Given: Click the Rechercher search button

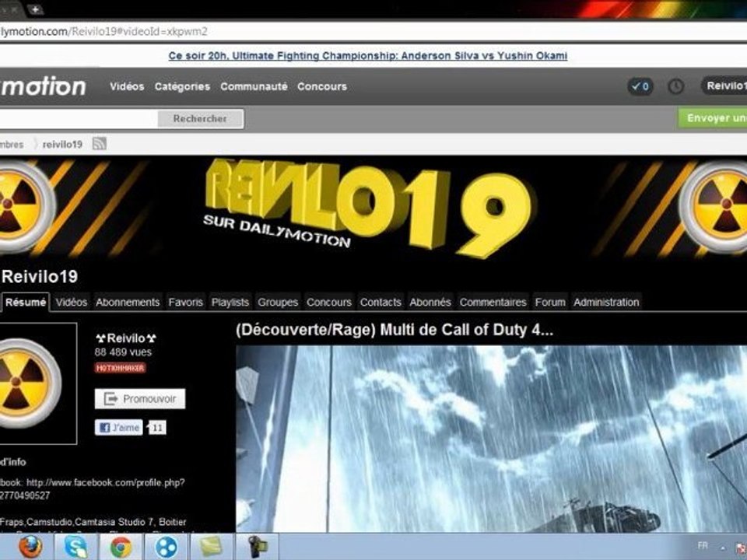Looking at the screenshot, I should coord(201,118).
